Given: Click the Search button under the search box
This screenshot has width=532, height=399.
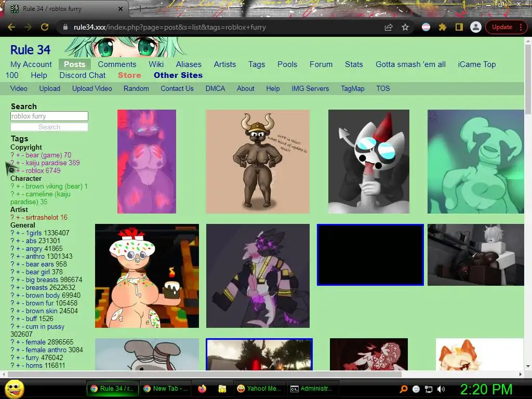Looking at the screenshot, I should [x=49, y=127].
